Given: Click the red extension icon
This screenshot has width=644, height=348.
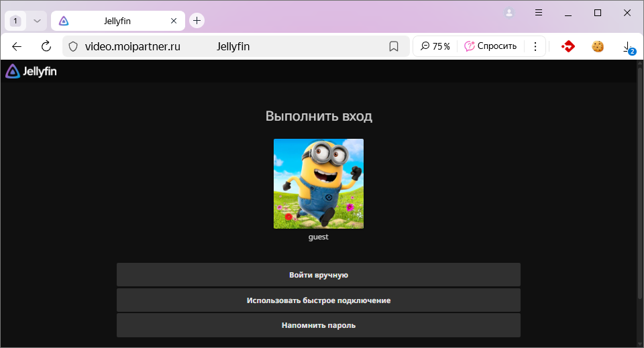Looking at the screenshot, I should (568, 46).
